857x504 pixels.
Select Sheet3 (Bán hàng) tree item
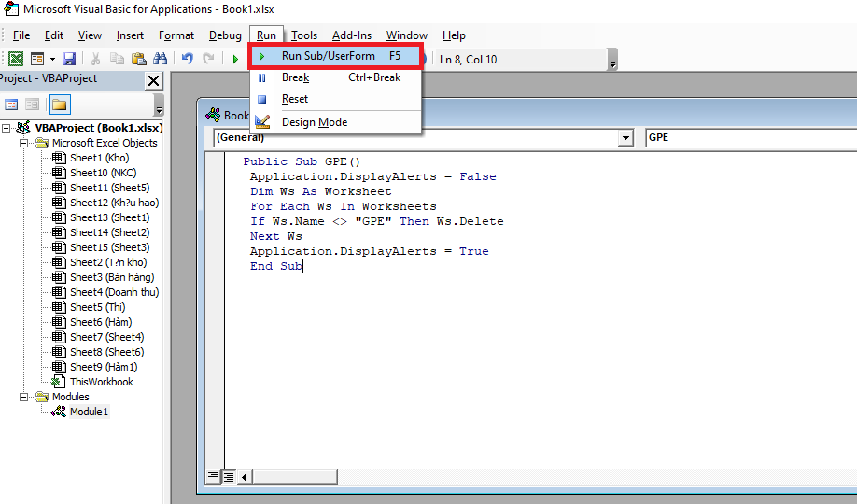[112, 278]
